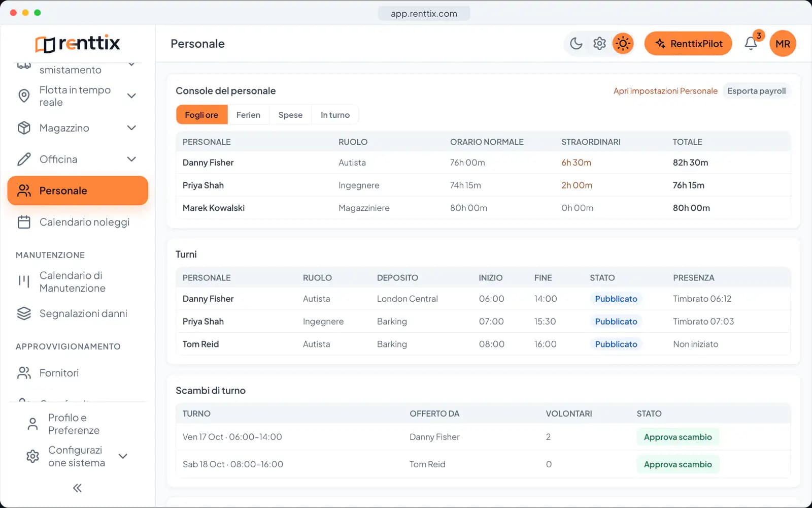Open Calendario di Manutenzione icon
The height and width of the screenshot is (508, 812).
pos(24,281)
